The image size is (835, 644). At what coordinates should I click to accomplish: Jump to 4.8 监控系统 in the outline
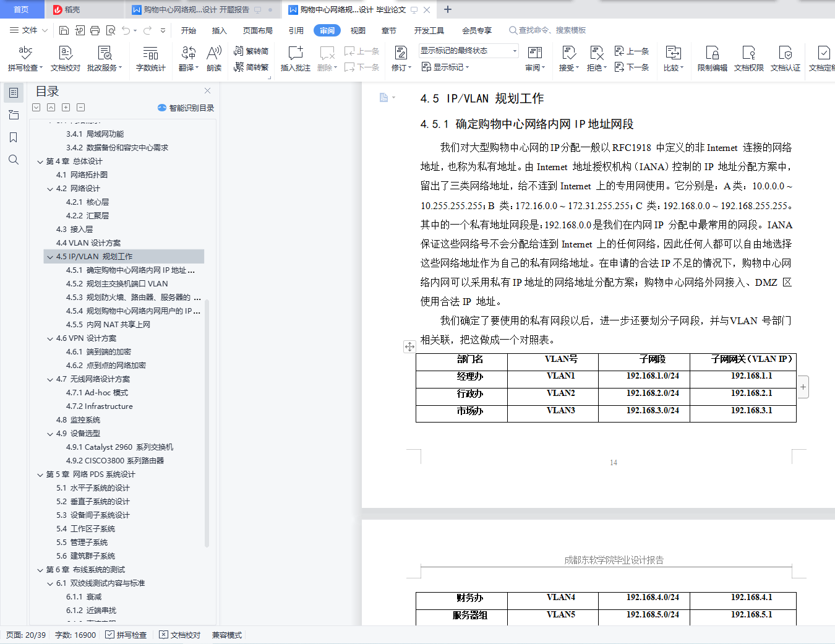(x=78, y=420)
